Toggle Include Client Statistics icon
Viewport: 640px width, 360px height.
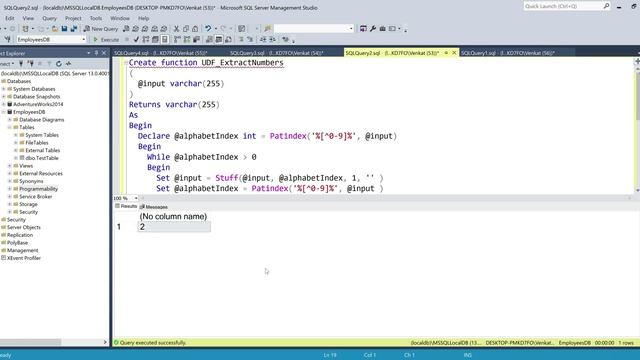(x=196, y=40)
